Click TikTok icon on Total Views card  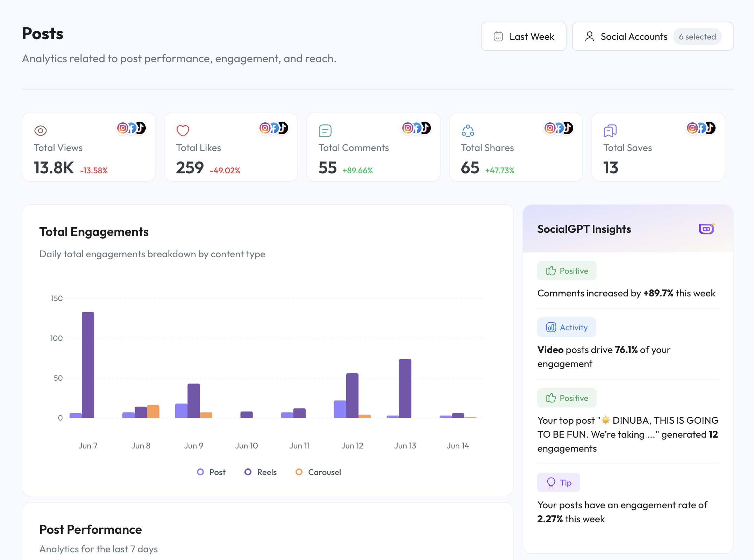pos(140,128)
